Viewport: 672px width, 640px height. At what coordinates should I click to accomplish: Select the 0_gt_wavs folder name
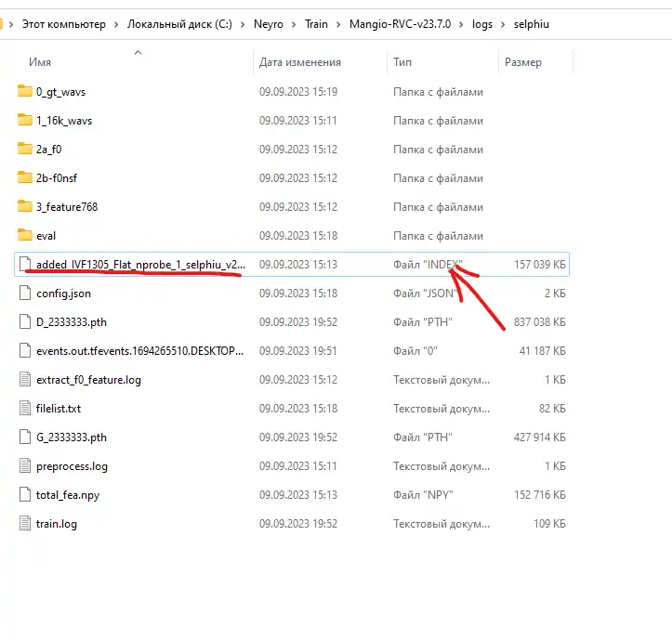click(x=60, y=92)
